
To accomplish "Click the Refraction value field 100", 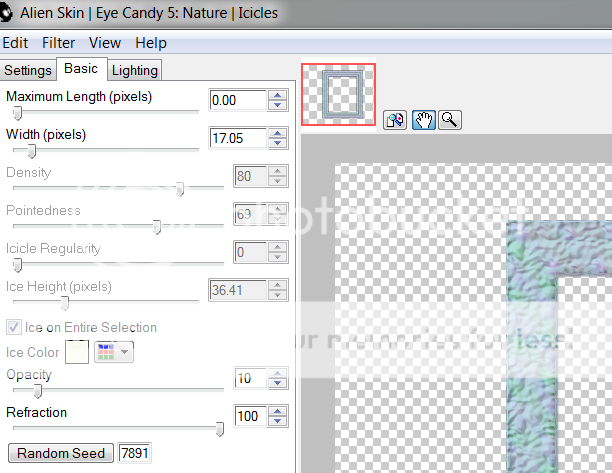I will [x=251, y=416].
